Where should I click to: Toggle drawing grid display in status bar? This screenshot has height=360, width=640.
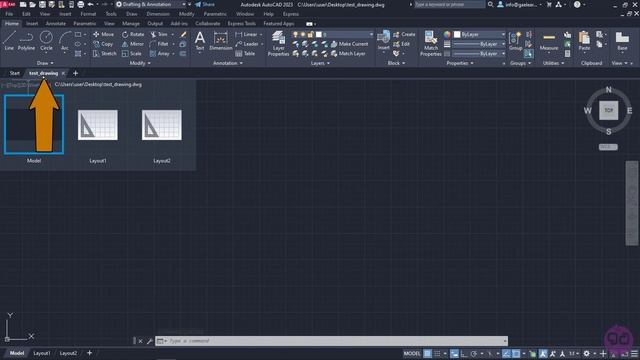[427, 353]
